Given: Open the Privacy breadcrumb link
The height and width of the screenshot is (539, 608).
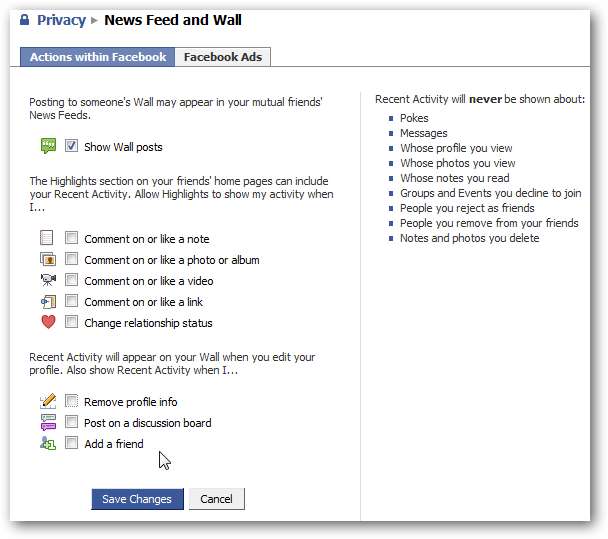Looking at the screenshot, I should pos(61,20).
